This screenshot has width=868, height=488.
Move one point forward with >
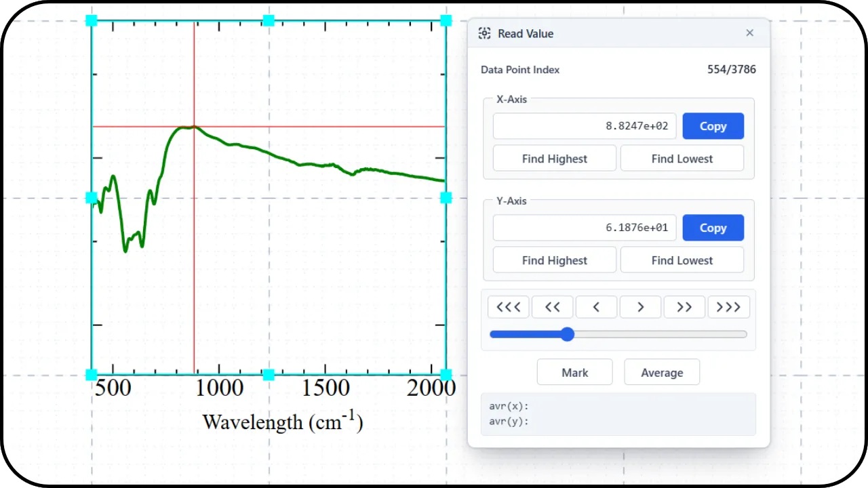click(640, 307)
